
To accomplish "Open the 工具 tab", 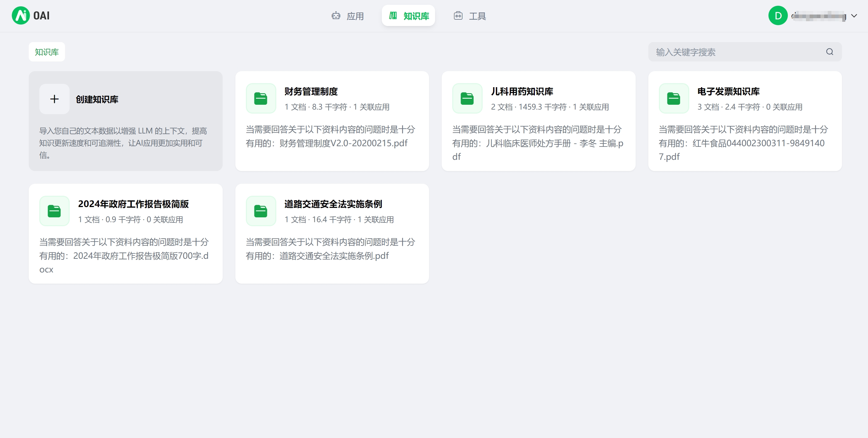I will [x=470, y=16].
